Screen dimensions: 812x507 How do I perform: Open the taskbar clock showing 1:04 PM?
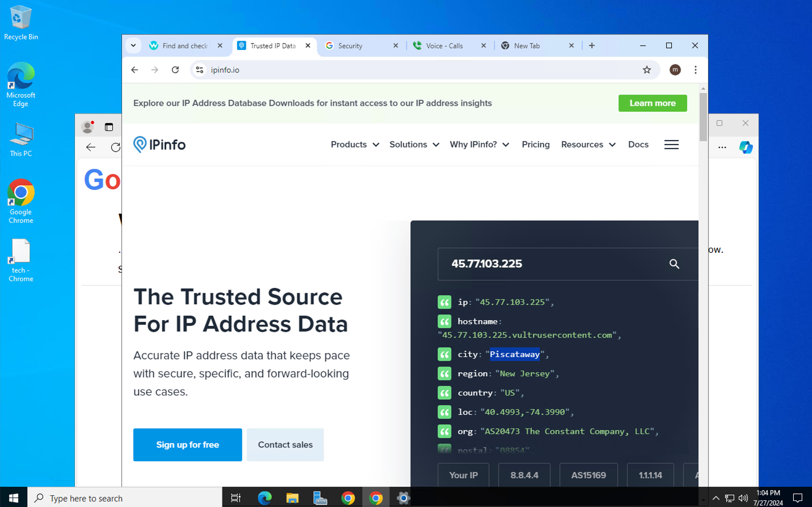click(768, 498)
